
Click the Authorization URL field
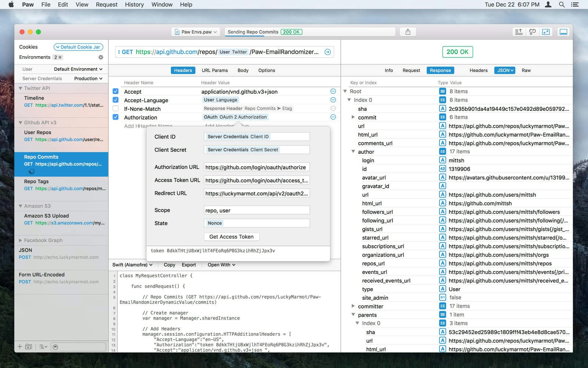click(257, 167)
